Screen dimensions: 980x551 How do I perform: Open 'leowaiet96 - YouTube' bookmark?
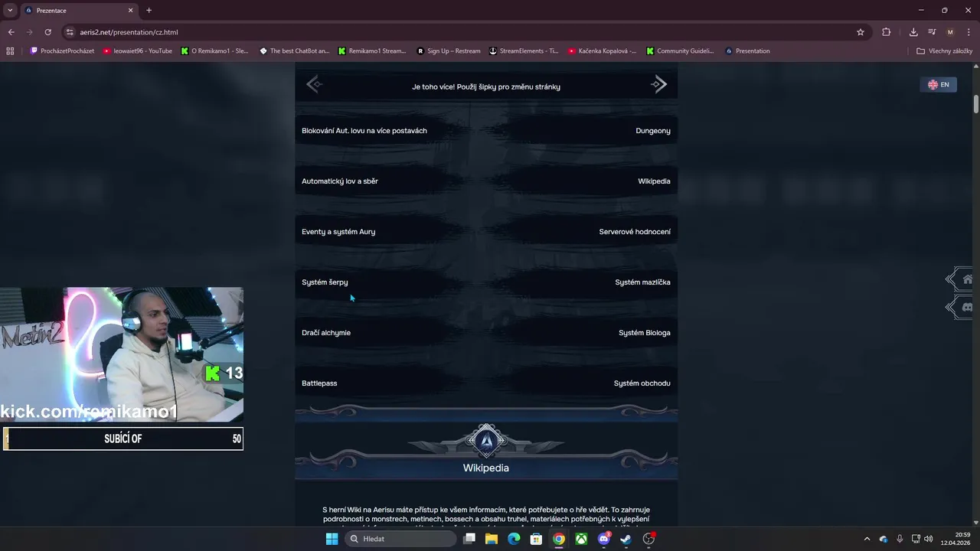coord(137,51)
